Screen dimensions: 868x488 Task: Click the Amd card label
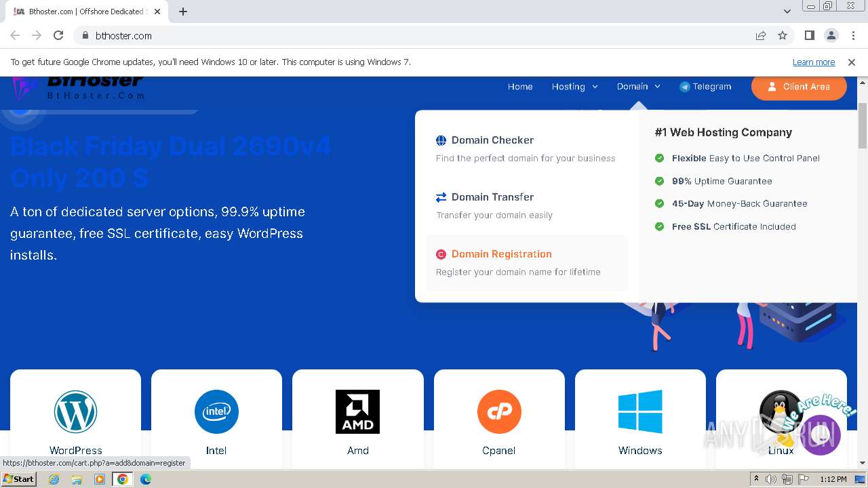tap(358, 450)
